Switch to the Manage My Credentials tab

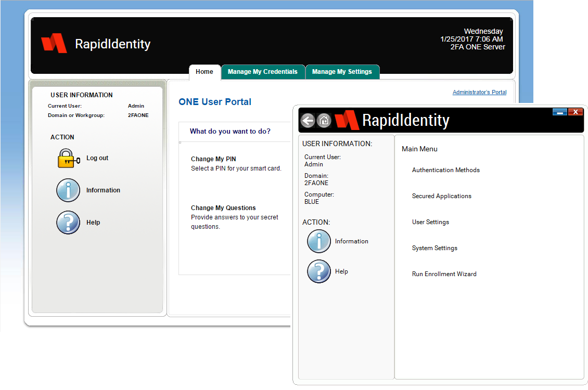(263, 72)
